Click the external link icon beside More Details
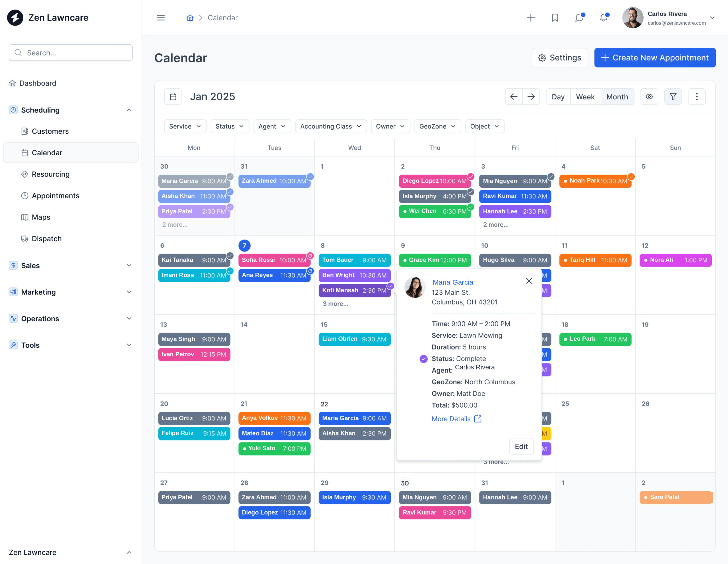The image size is (728, 564). (x=478, y=419)
